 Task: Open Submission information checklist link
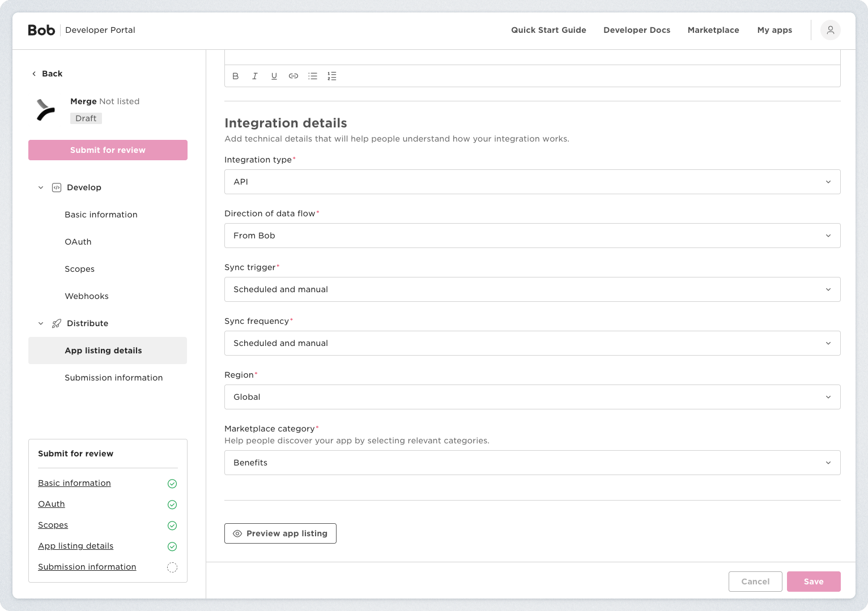87,567
